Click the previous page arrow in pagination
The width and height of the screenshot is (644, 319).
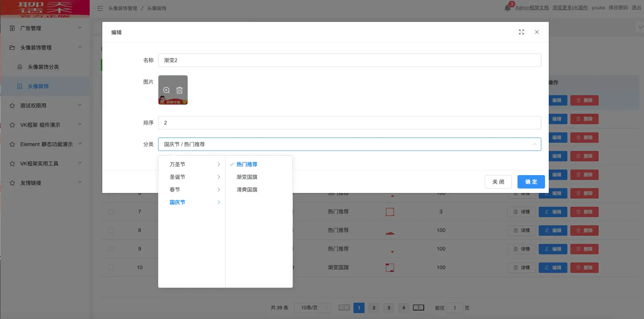pyautogui.click(x=344, y=307)
